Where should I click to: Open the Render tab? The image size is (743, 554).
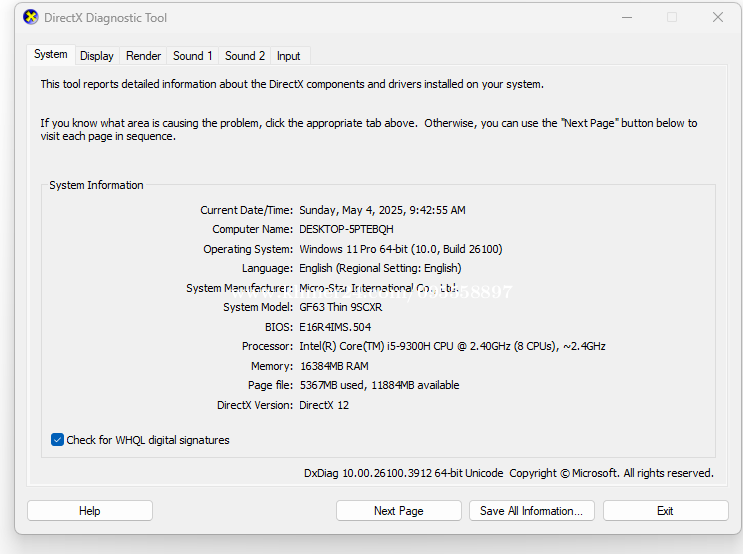click(x=144, y=56)
